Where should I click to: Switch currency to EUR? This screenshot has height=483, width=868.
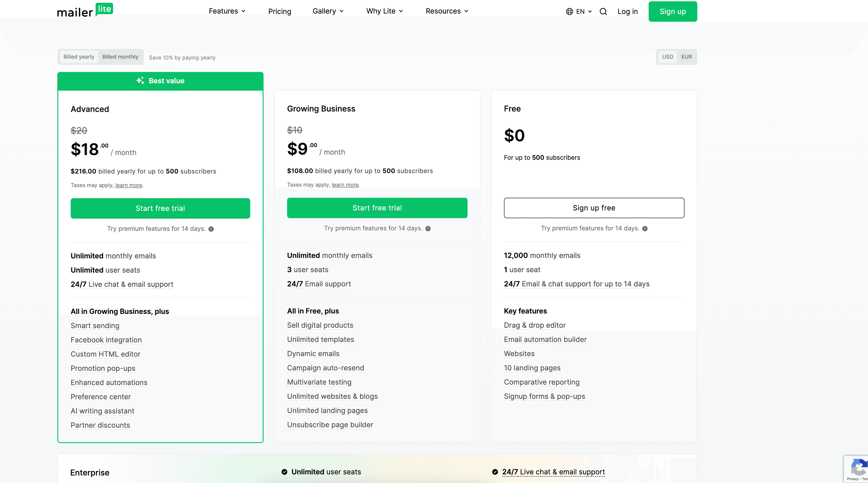pyautogui.click(x=686, y=57)
